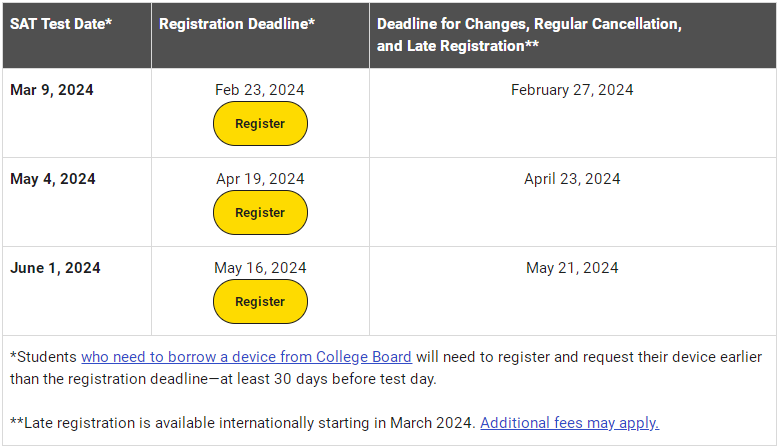Open the borrow a device from College Board link

tap(246, 357)
